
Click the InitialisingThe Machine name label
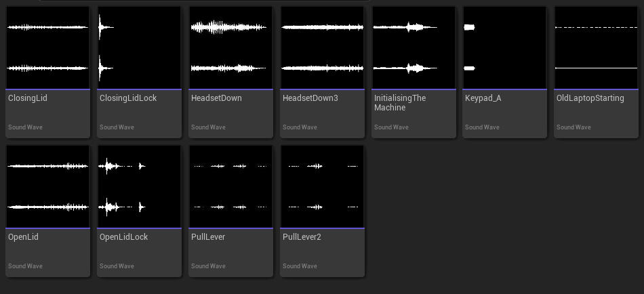tap(400, 103)
